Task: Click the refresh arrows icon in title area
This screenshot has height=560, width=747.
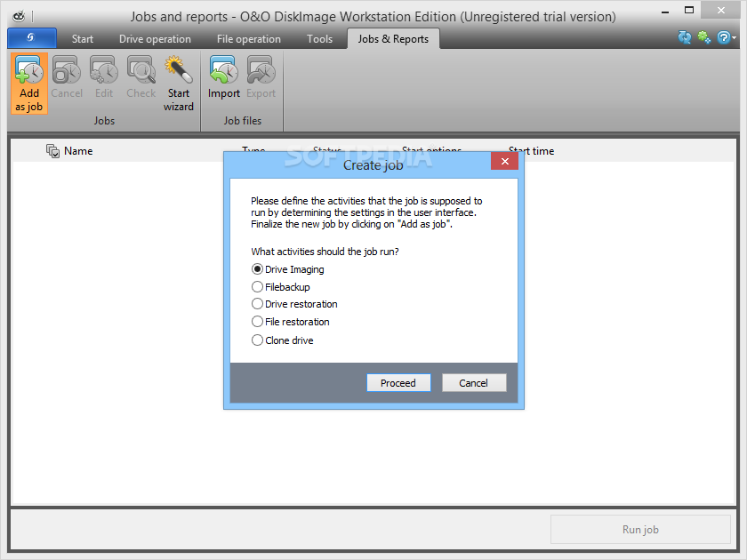Action: pos(685,37)
